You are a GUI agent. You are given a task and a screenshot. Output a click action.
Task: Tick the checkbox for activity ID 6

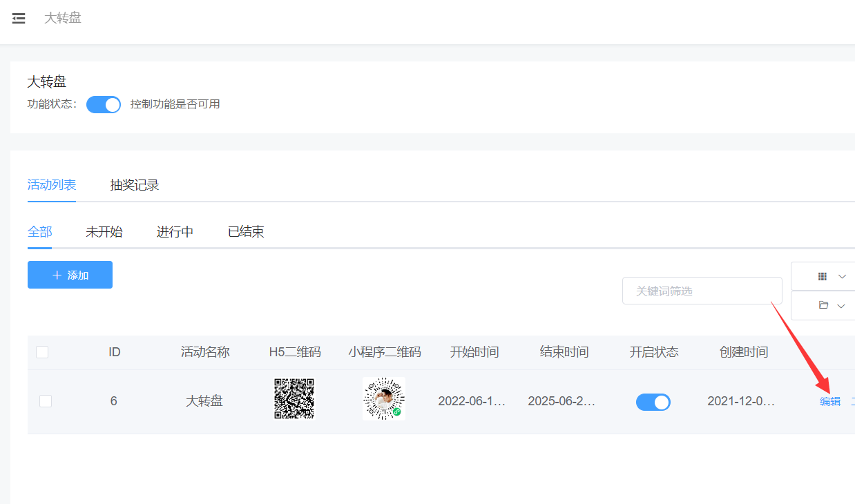coord(46,401)
